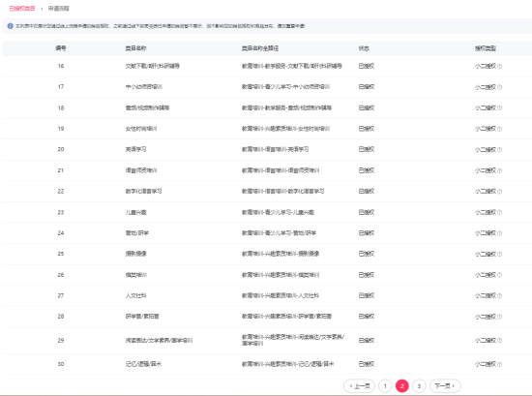Image resolution: width=532 pixels, height=396 pixels.
Task: Open page 1 in pagination
Action: 385,386
